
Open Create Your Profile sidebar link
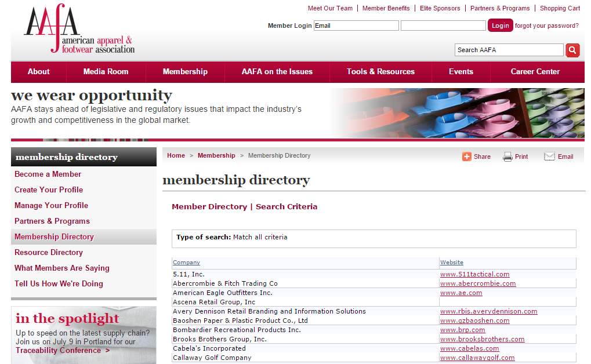click(x=49, y=190)
